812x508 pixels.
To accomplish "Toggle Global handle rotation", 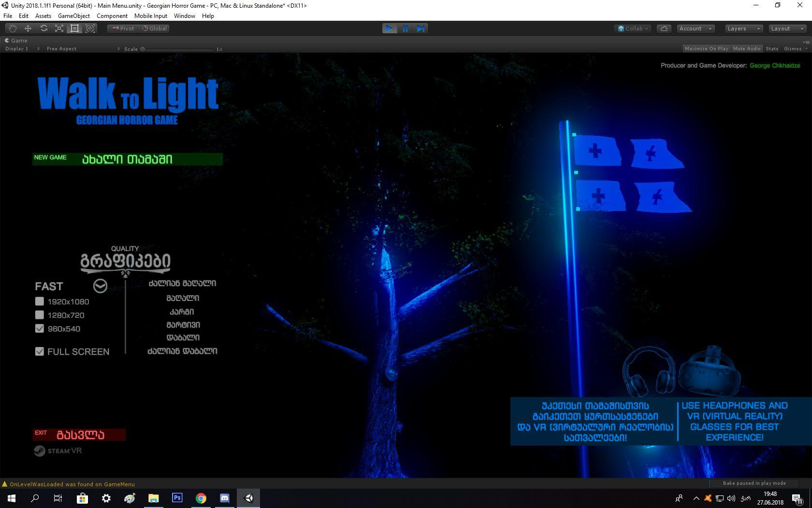I will coord(154,29).
